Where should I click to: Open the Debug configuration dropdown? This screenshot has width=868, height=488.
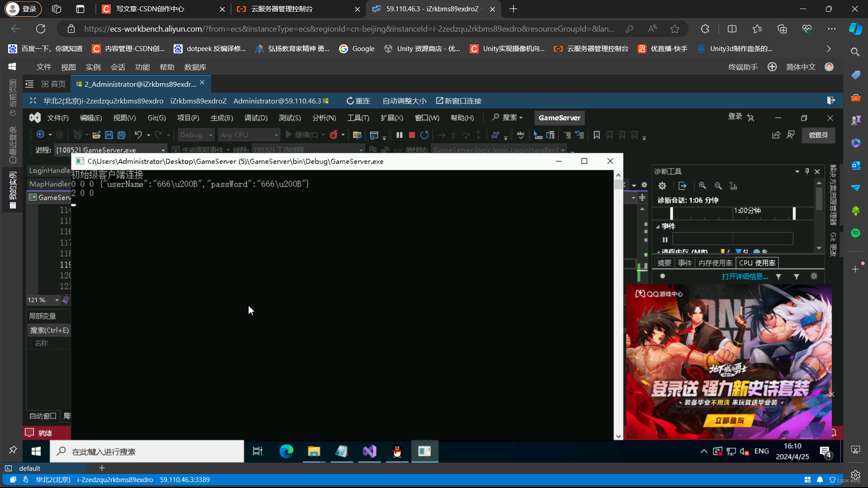pyautogui.click(x=196, y=135)
